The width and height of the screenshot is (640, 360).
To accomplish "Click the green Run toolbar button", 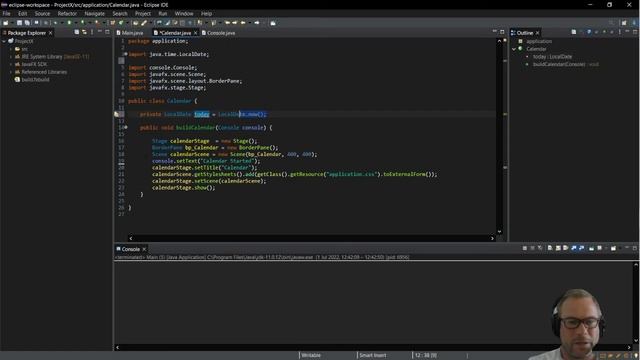I will [69, 23].
